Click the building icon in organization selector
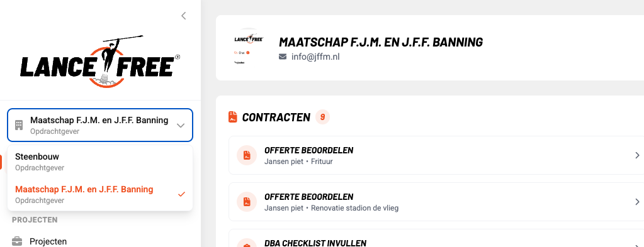This screenshot has height=247, width=644. point(19,125)
